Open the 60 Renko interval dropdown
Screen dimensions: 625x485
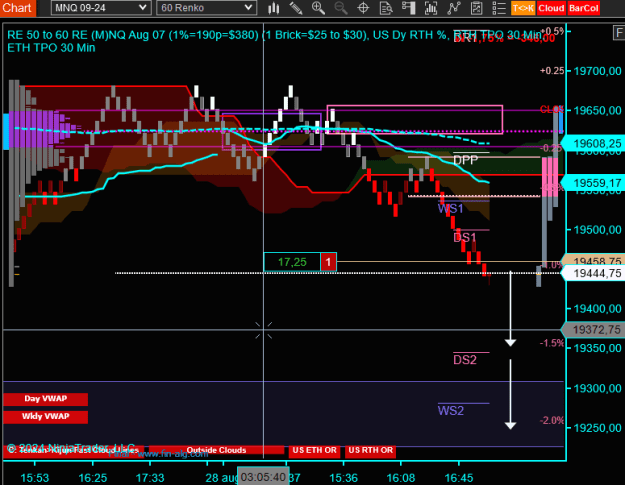[206, 8]
